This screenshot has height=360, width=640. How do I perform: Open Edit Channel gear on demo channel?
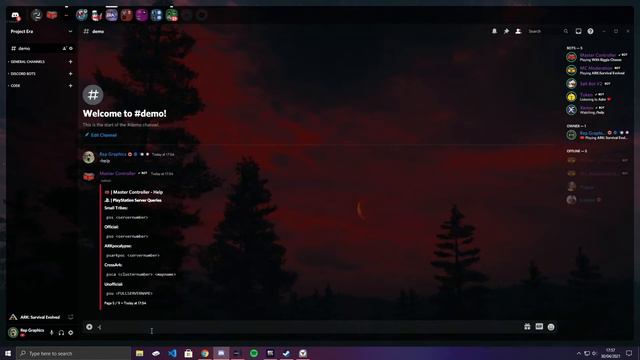(71, 48)
